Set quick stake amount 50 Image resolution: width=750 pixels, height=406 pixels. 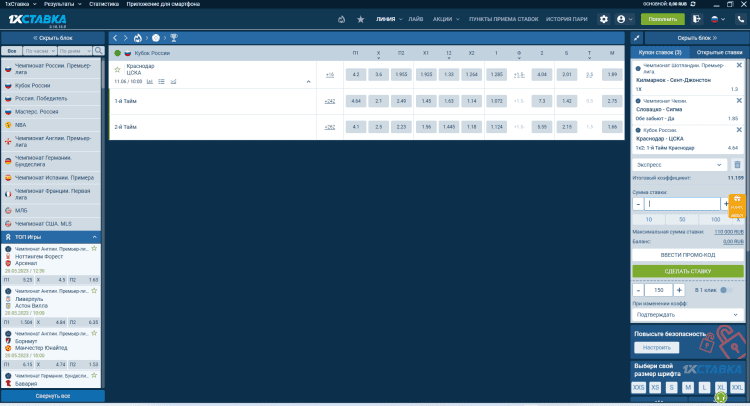tap(682, 219)
